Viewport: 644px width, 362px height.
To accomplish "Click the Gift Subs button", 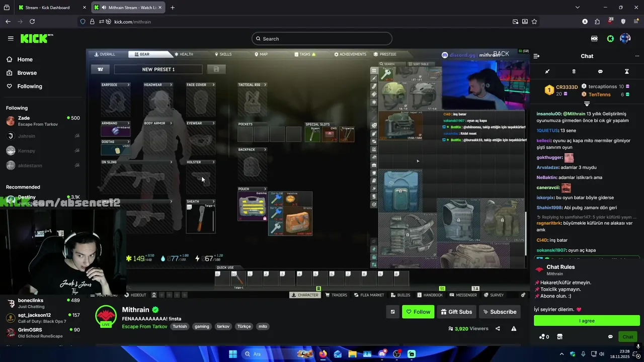I will click(x=456, y=312).
